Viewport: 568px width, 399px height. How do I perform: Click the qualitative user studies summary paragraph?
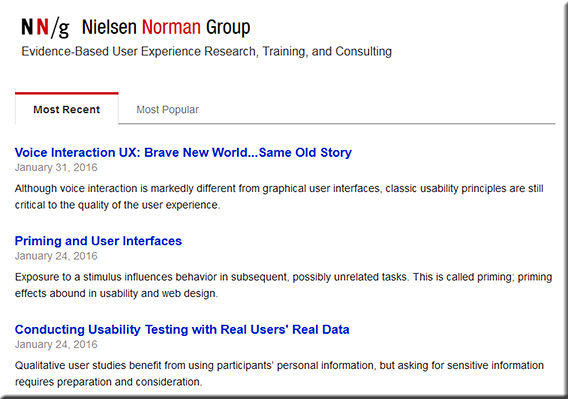[279, 374]
